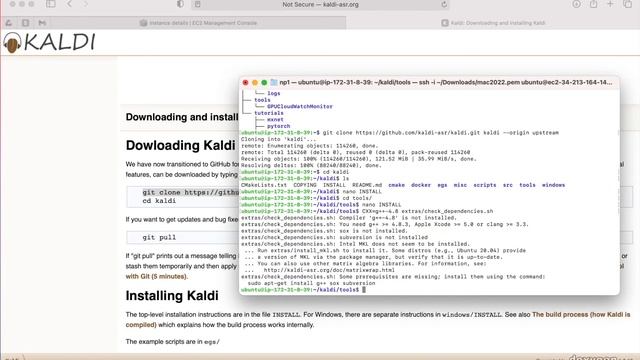
Task: Click 'sox is not installed' line in terminal
Action: 324,231
